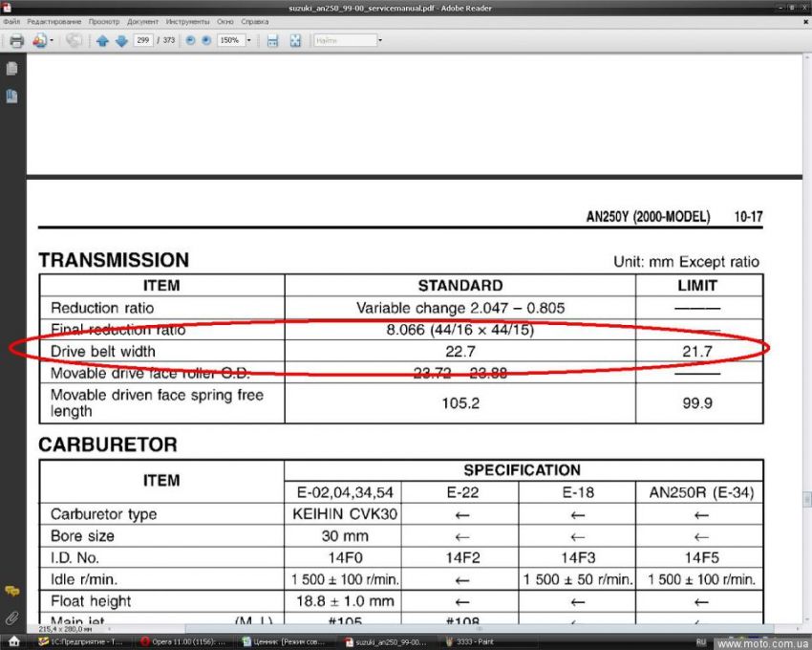Open the Инструменты menu
The image size is (812, 650).
point(187,22)
